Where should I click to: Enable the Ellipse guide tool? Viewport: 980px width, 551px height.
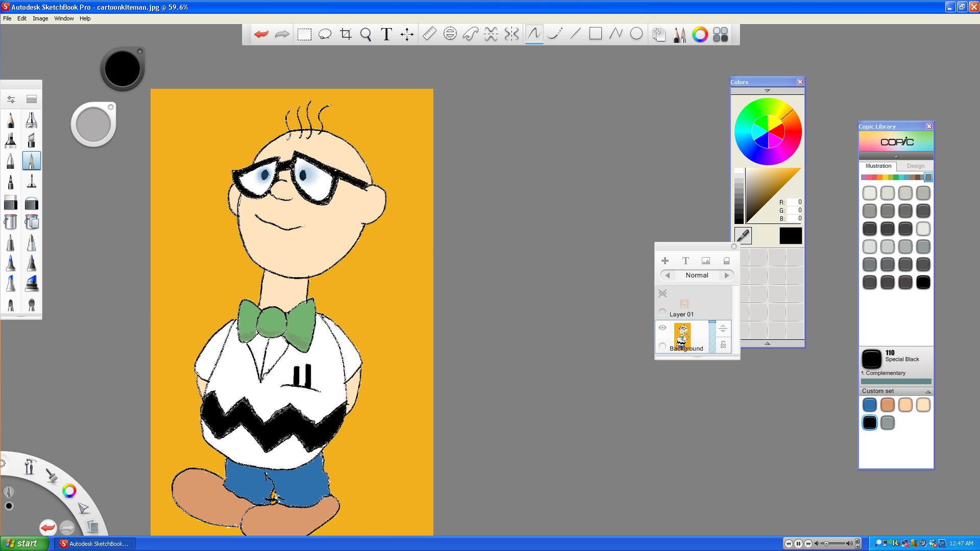click(x=450, y=34)
